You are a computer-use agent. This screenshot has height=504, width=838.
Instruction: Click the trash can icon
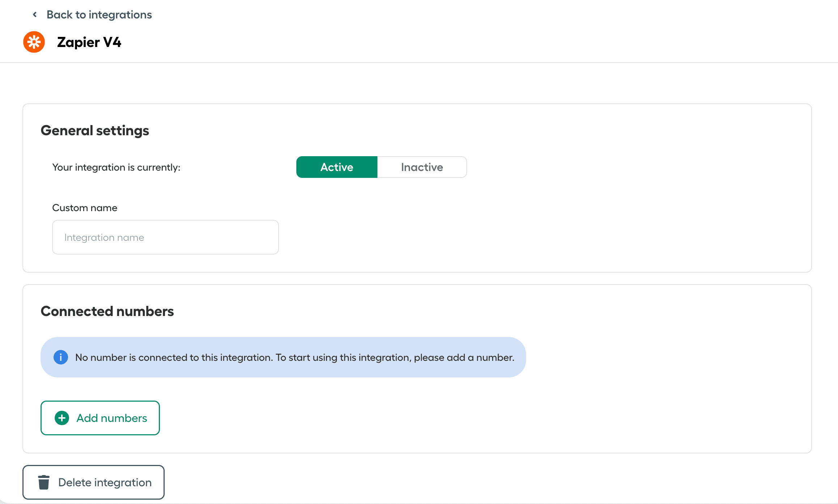tap(44, 482)
